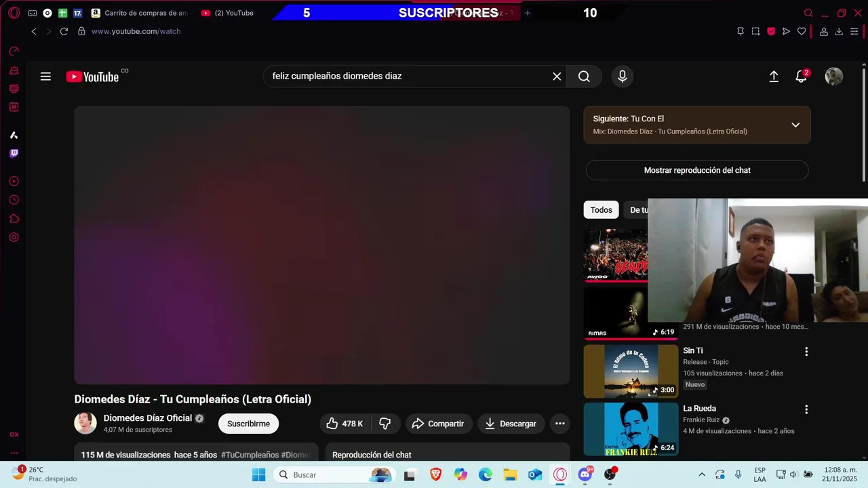This screenshot has height=488, width=868.
Task: Open Discord from the taskbar
Action: point(585,474)
